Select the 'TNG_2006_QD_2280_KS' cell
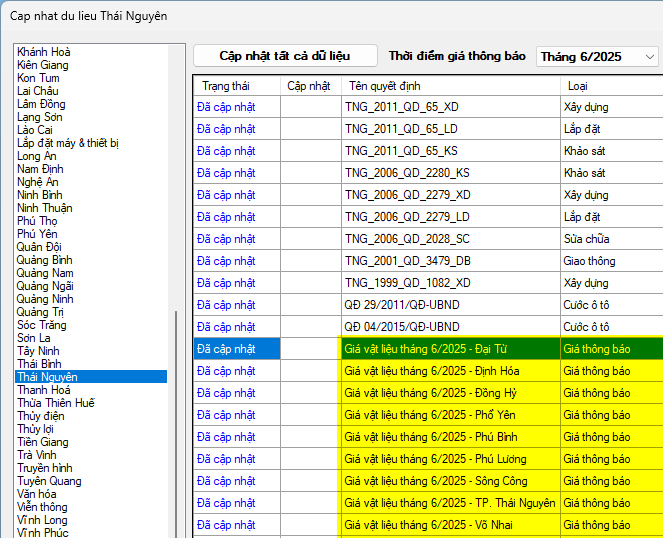This screenshot has width=663, height=538. click(x=451, y=173)
